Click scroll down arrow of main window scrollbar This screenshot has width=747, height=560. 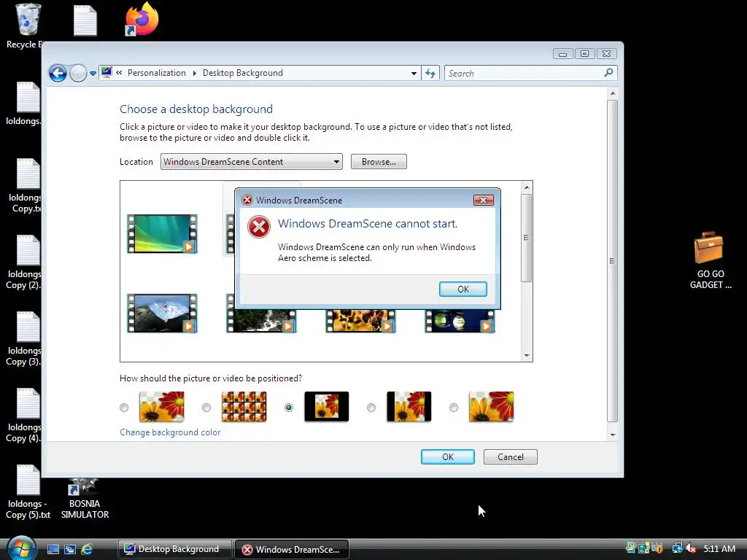(x=613, y=435)
